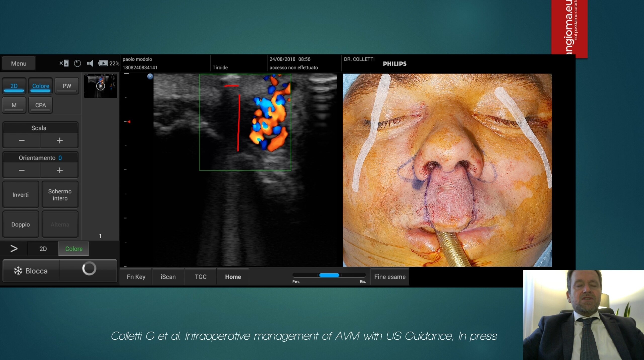Enable the CPA mode
Viewport: 644px width, 360px height.
point(41,105)
